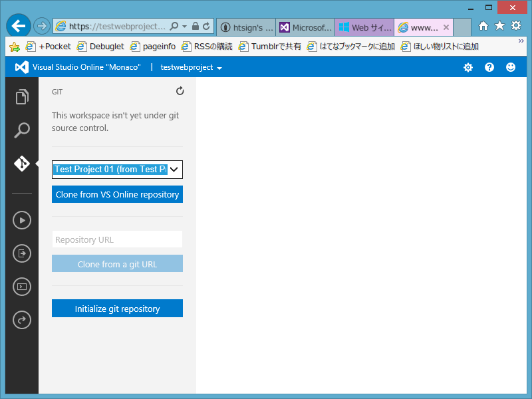Screen dimensions: 532x399
Task: Close the www... browser tab
Action: coord(446,27)
